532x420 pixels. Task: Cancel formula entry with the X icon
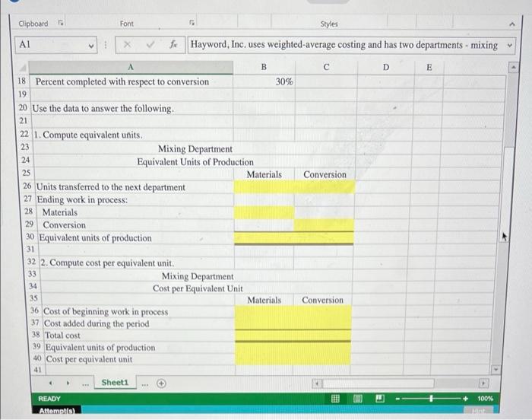click(x=127, y=45)
